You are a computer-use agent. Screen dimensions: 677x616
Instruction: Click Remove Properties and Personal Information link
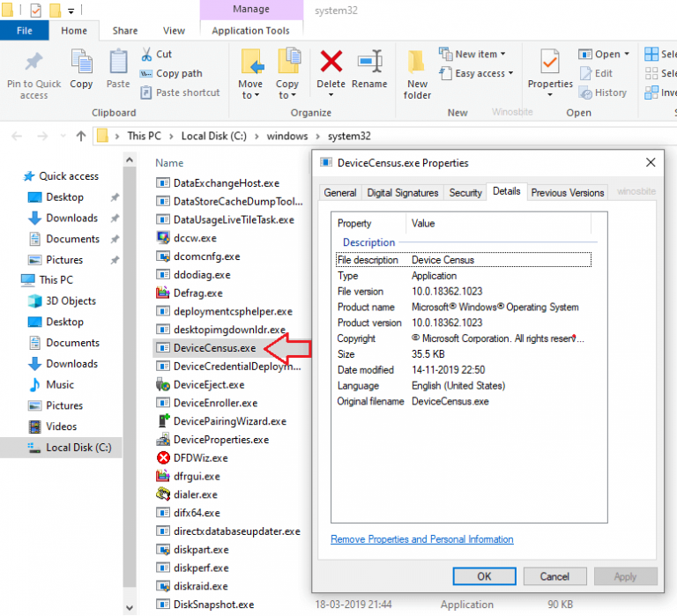[x=421, y=539]
